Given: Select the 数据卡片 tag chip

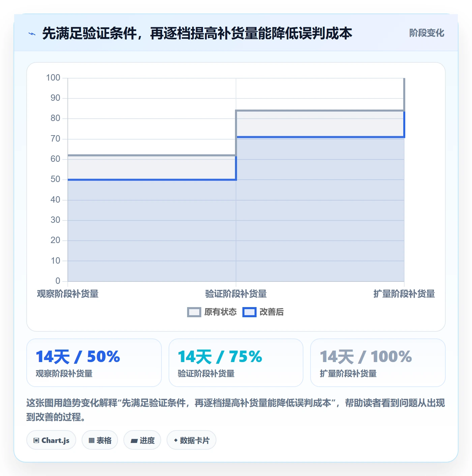Looking at the screenshot, I should [x=191, y=440].
